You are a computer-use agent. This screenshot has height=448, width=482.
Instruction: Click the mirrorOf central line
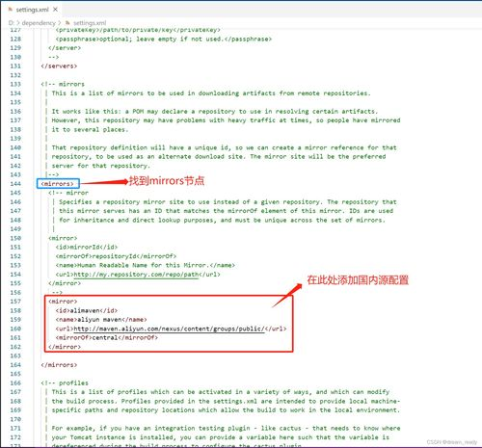[x=107, y=337]
